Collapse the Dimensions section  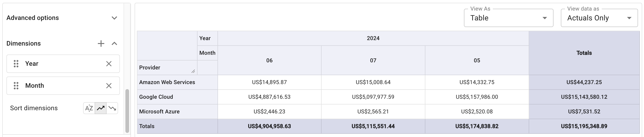(x=114, y=44)
